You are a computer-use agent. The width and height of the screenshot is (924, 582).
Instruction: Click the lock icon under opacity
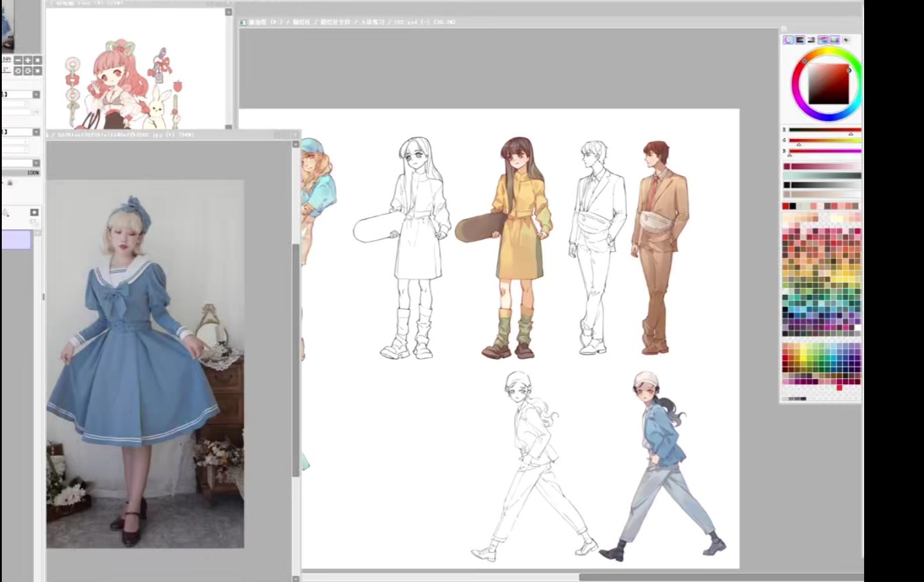click(x=10, y=183)
